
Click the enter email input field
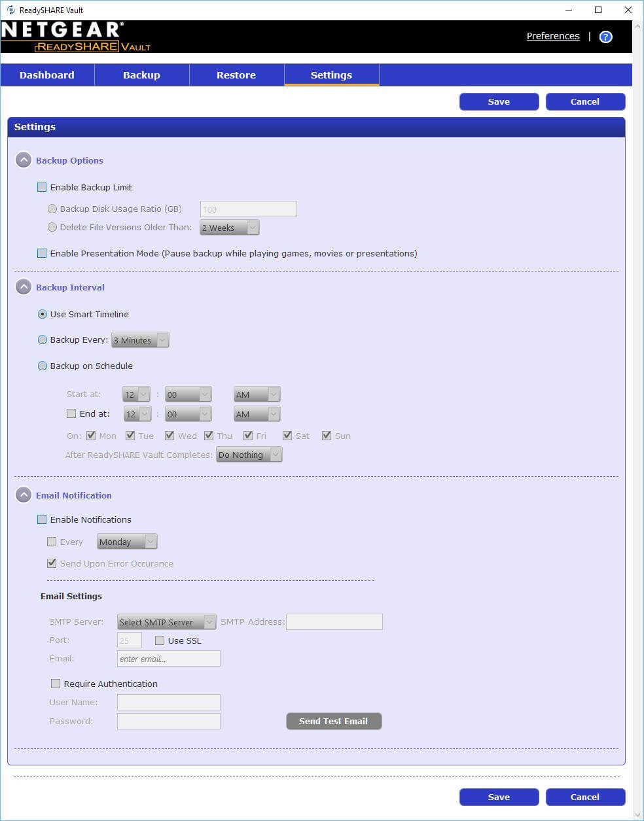point(168,659)
